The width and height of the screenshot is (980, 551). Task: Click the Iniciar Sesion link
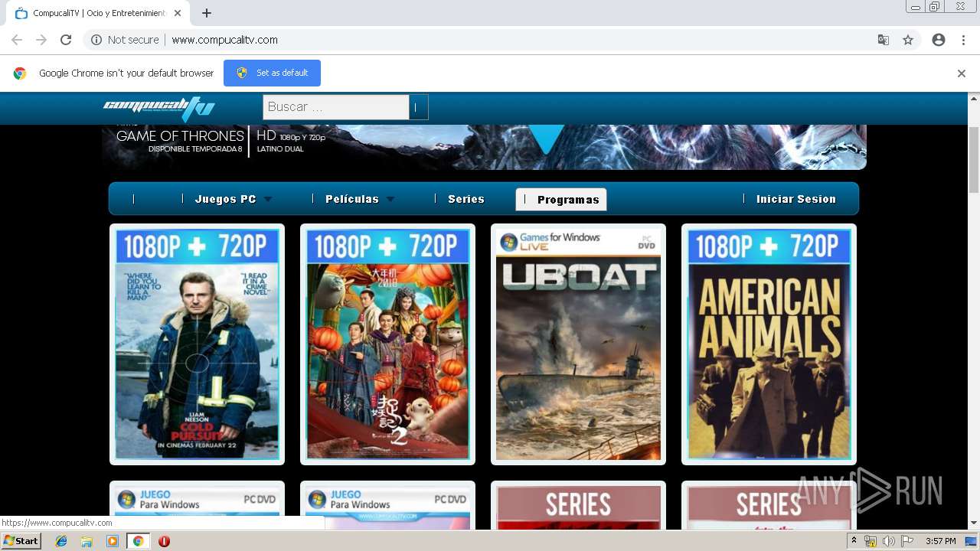795,199
